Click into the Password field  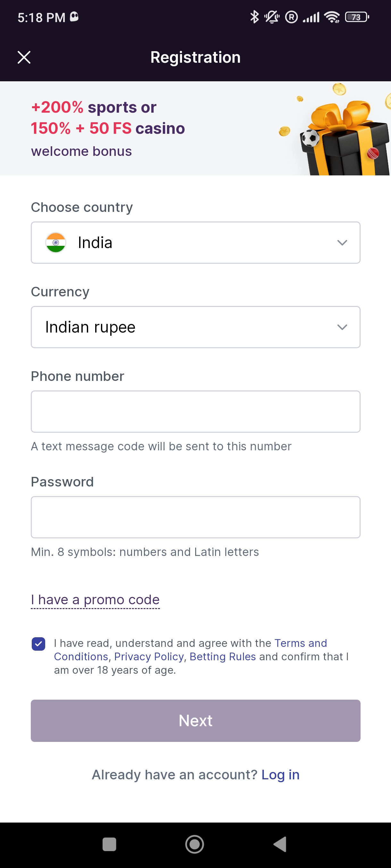195,517
